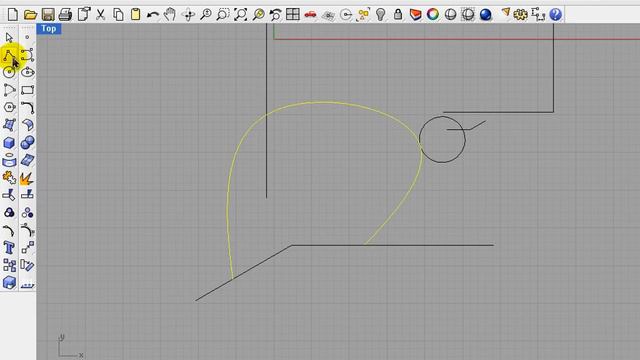The height and width of the screenshot is (360, 640).
Task: Select the Circle tool
Action: click(9, 73)
